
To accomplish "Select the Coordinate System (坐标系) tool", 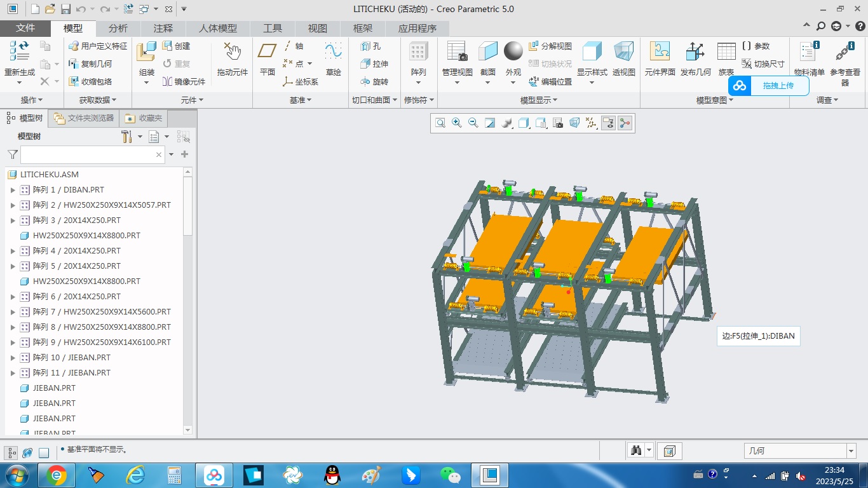I will pos(301,82).
